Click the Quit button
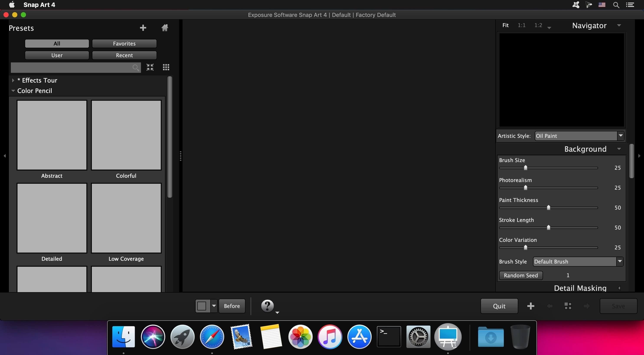This screenshot has width=644, height=355. coord(499,306)
